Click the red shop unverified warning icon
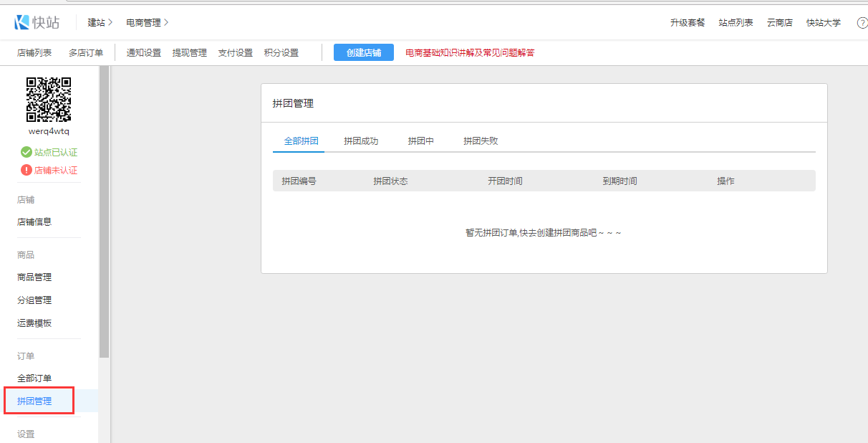The width and height of the screenshot is (868, 443). point(26,170)
